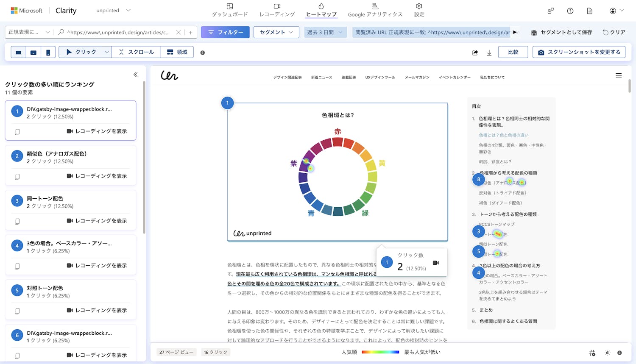
Task: Open the unprinted project dropdown
Action: (113, 11)
